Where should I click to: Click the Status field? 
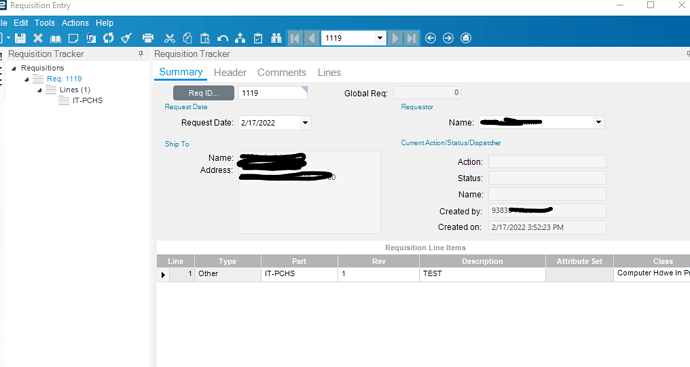547,178
